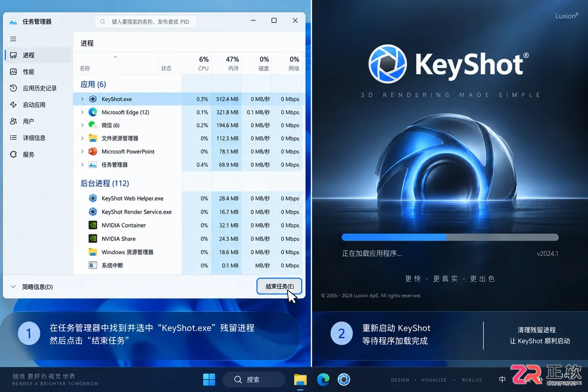Click the Microsoft Edge process icon
The width and height of the screenshot is (588, 392).
93,112
